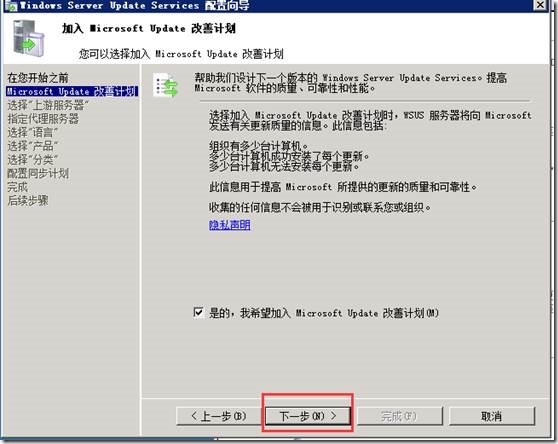Click the text 收集的任何信息不会被用于识别或联系您或组织
The height and width of the screenshot is (444, 558).
point(320,207)
